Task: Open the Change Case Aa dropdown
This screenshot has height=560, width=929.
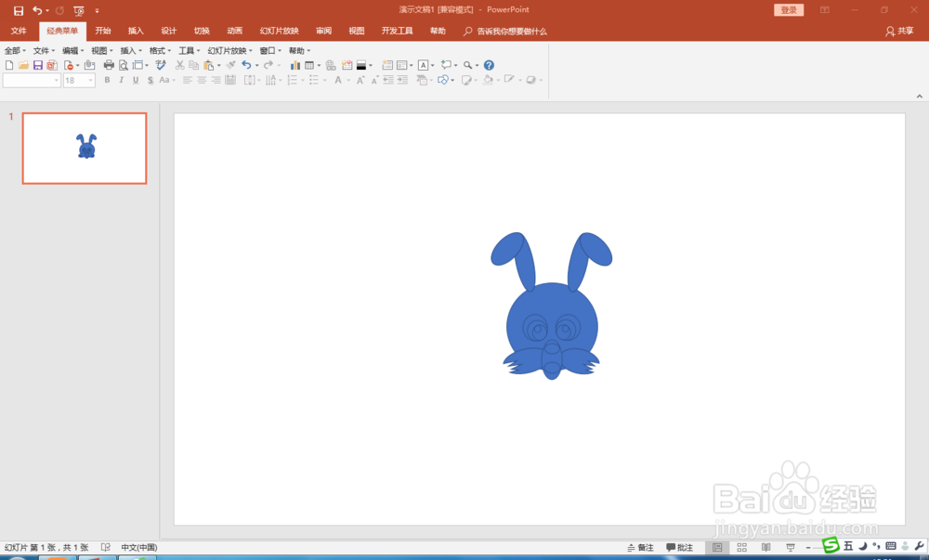Action: [167, 80]
